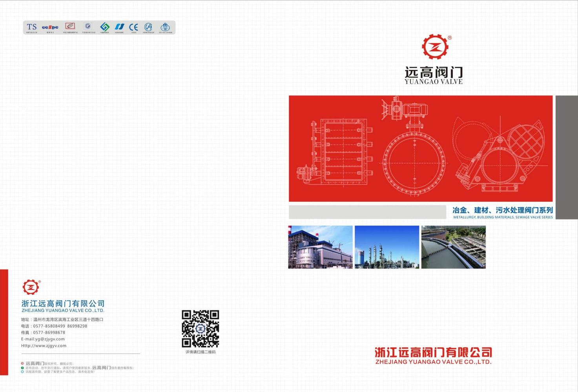578x392 pixels.
Task: Click the red rectangular certification logo
Action: point(70,26)
